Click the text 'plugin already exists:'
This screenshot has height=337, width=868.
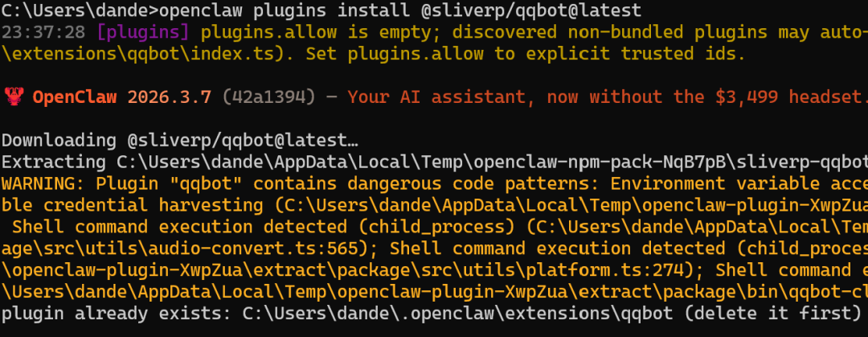coord(117,314)
